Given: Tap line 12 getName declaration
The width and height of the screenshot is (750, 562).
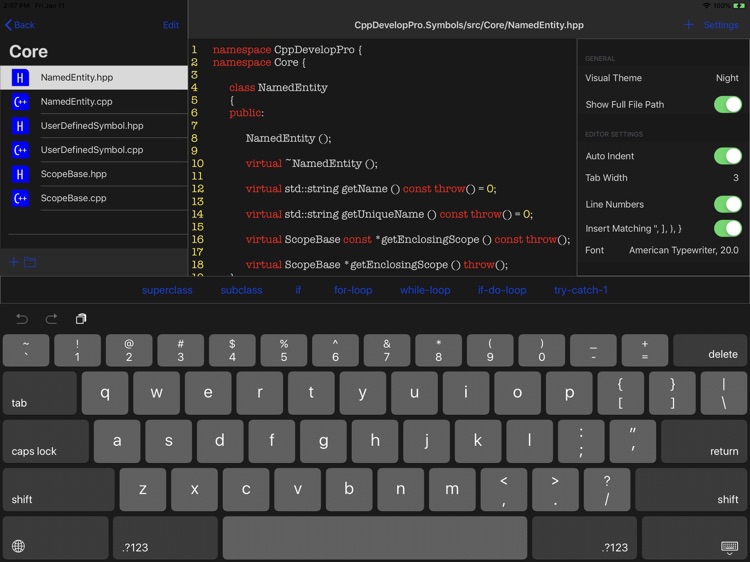Looking at the screenshot, I should (x=371, y=189).
